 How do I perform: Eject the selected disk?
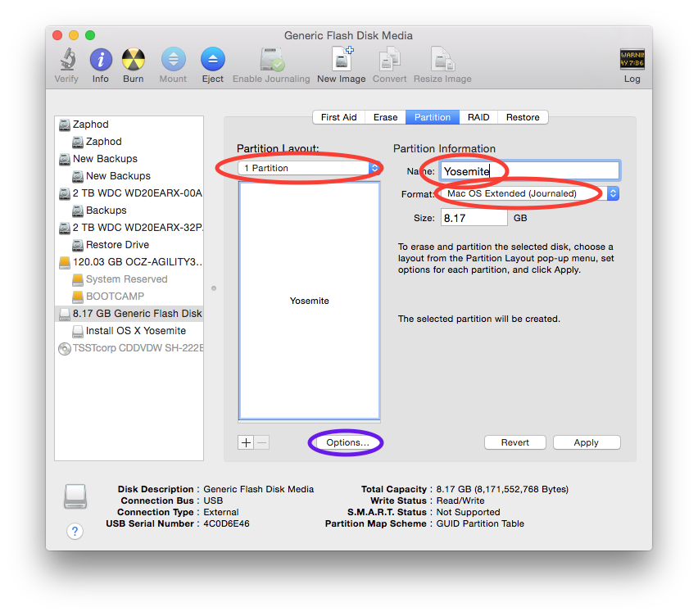[213, 59]
